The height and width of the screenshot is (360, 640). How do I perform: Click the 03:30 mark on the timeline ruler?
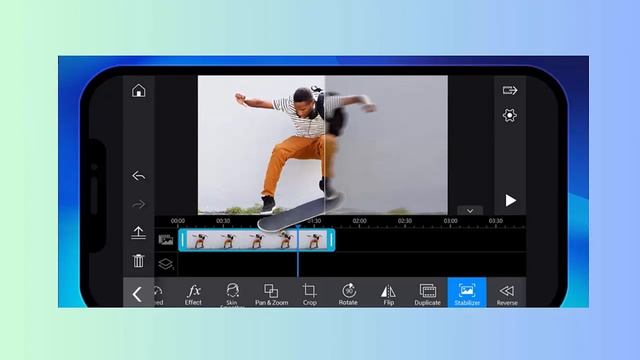point(496,221)
